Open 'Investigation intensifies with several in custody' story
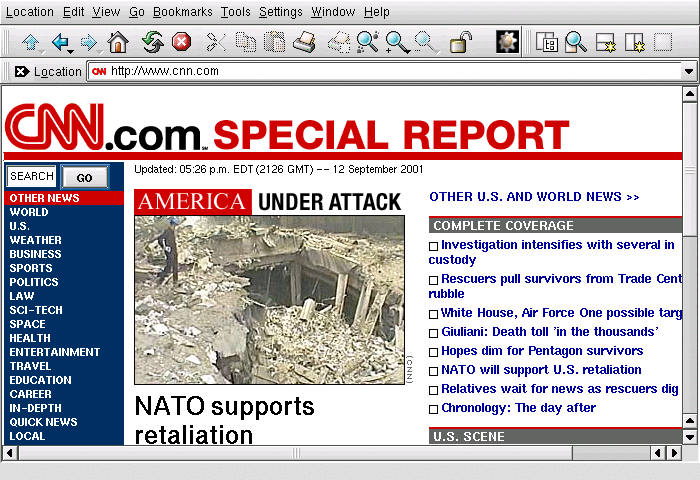 [x=551, y=252]
